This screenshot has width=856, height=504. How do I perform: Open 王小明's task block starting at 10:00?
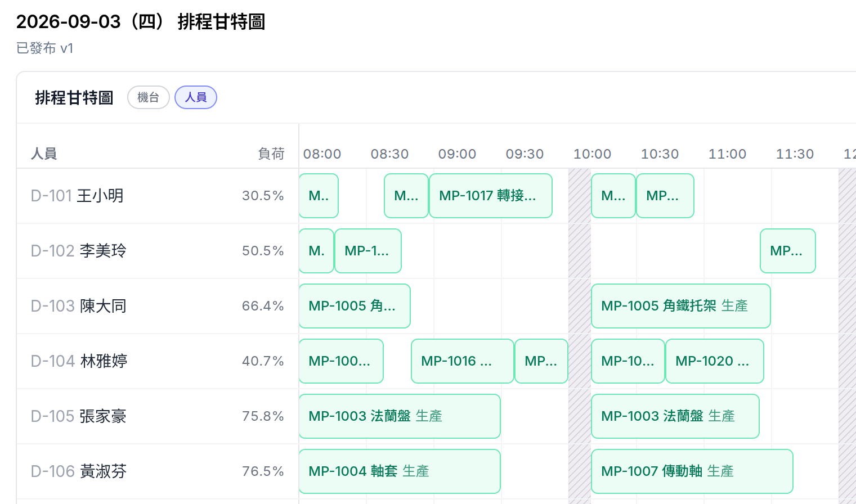pos(613,196)
